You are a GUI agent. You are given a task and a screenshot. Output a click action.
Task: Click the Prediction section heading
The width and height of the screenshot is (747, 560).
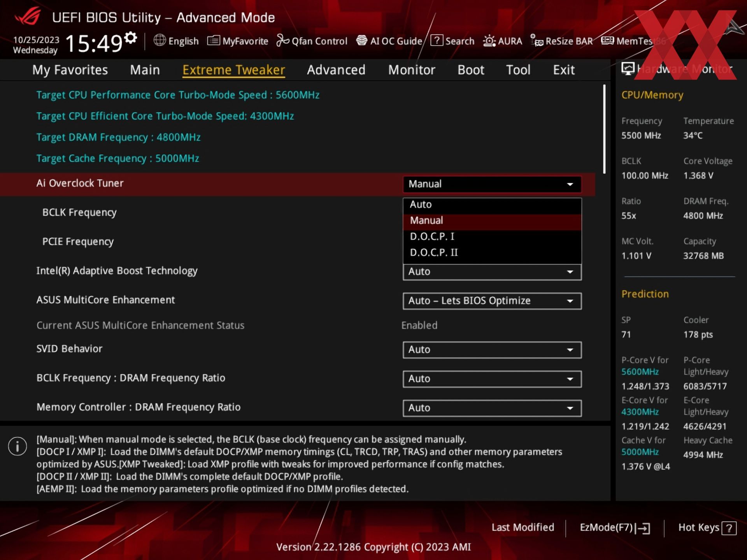click(645, 294)
